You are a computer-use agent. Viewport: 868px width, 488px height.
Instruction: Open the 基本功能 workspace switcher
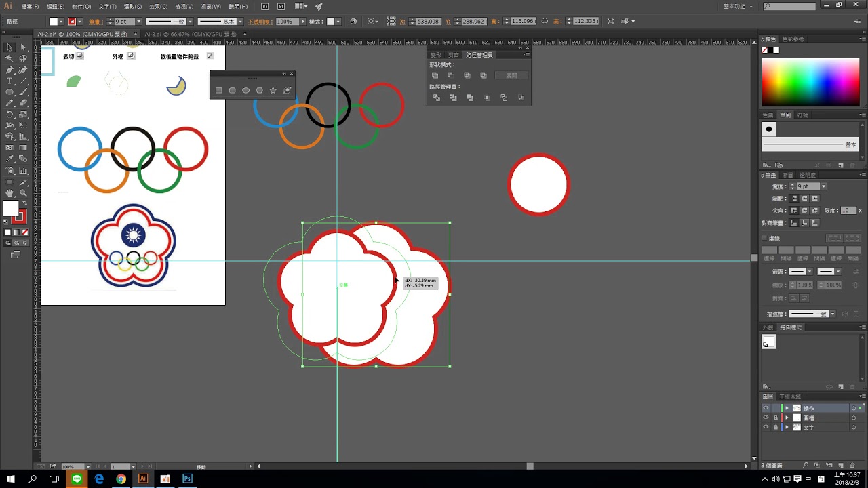(738, 6)
